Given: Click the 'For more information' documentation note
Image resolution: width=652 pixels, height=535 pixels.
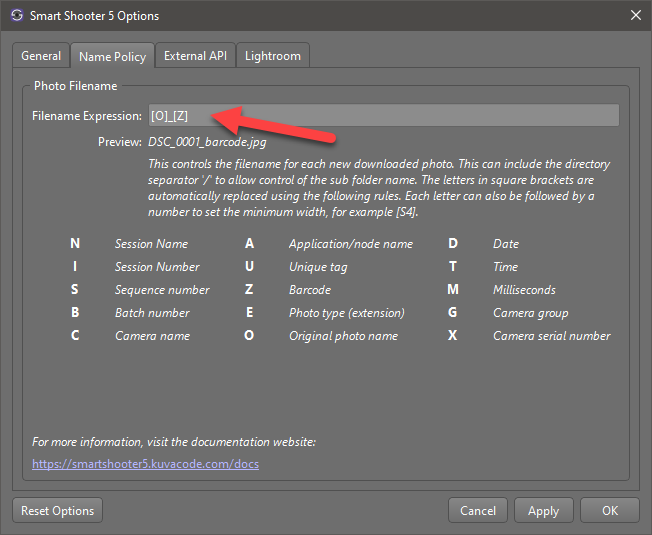Looking at the screenshot, I should [174, 442].
